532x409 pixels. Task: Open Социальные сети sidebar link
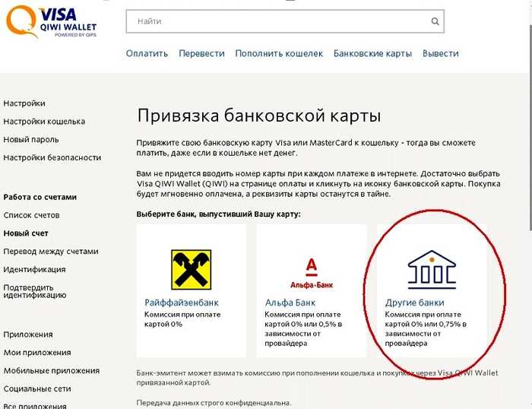coord(37,389)
